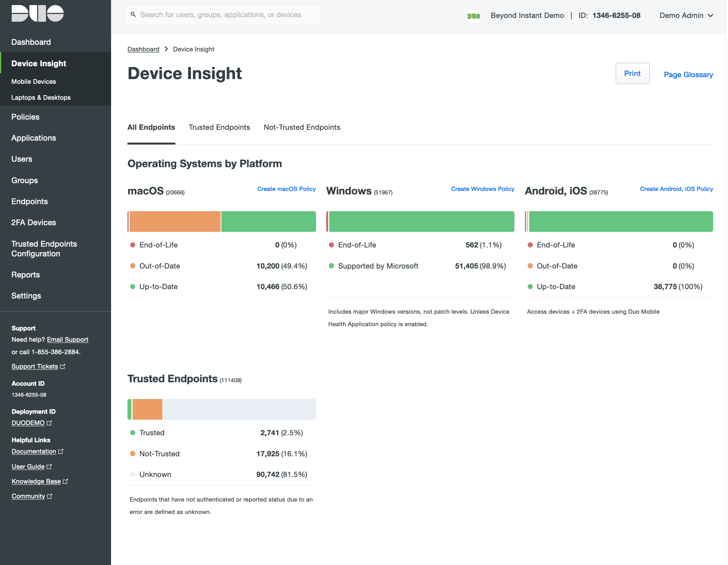Open Laptops & Desktops in sidebar

(x=41, y=97)
